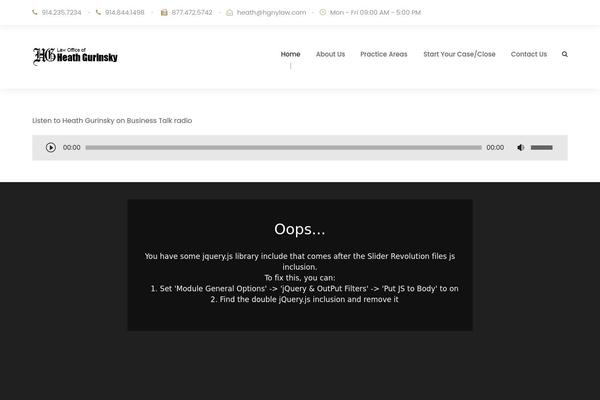
Task: Open the Contact Us page
Action: [528, 54]
